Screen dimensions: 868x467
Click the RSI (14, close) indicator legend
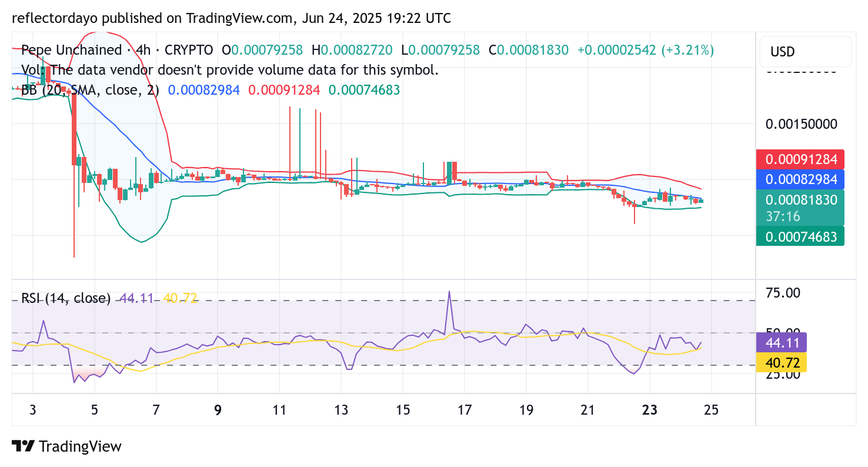tap(66, 298)
